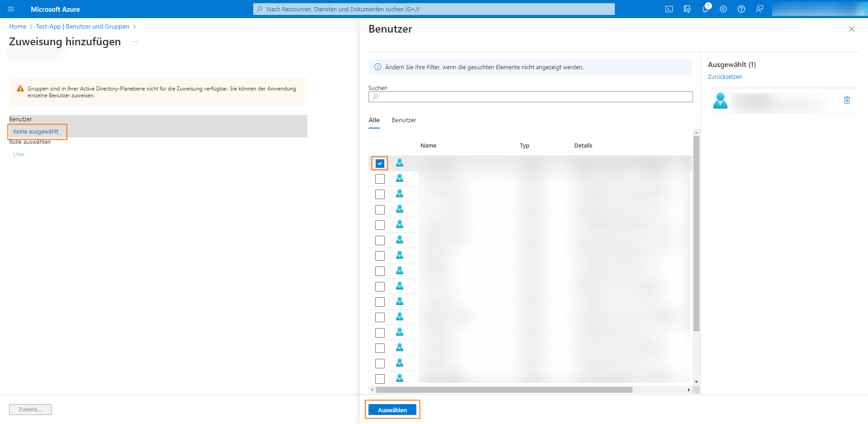Confirm selection with the Auswählen button
The width and height of the screenshot is (868, 424).
coord(392,410)
